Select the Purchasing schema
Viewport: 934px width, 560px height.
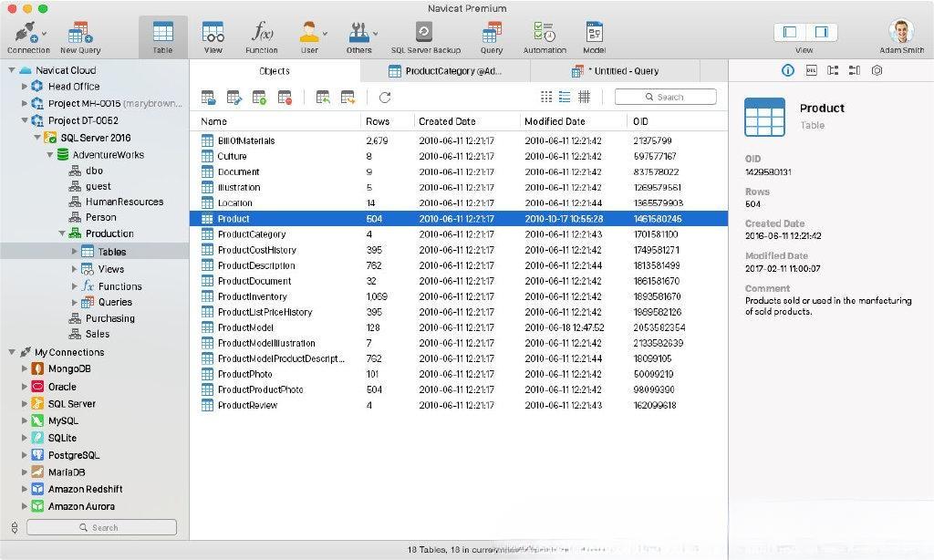coord(109,318)
